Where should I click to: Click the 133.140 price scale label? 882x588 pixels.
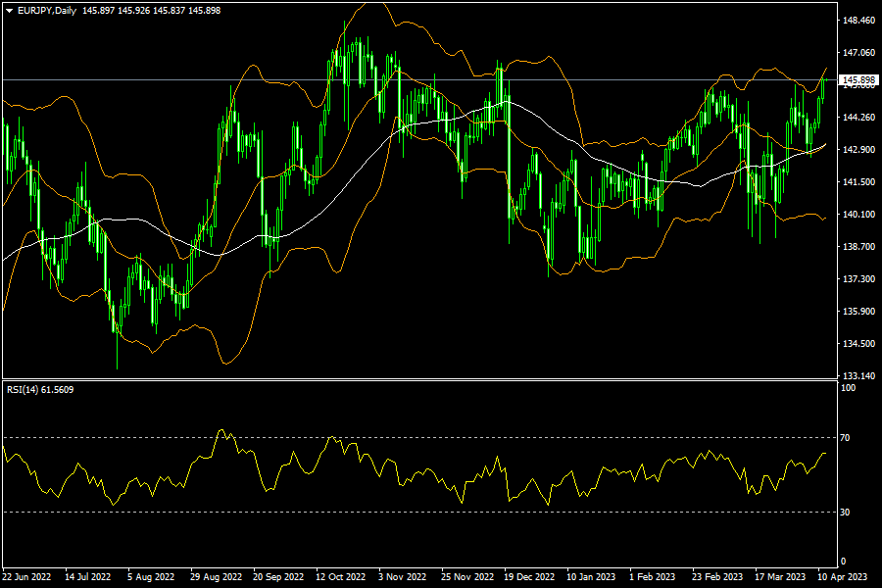pyautogui.click(x=858, y=375)
